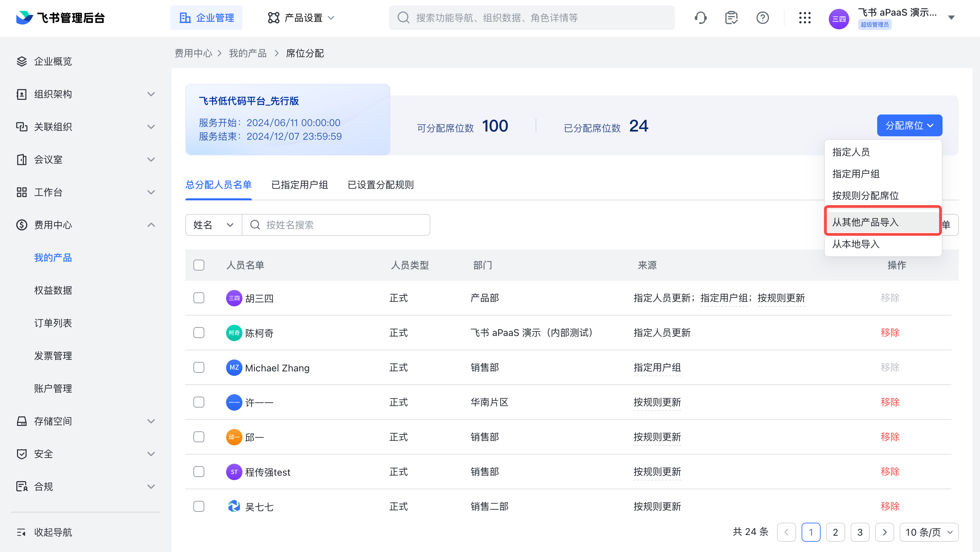Viewport: 980px width, 552px height.
Task: Open the 10 条/页 page size dropdown
Action: [929, 532]
